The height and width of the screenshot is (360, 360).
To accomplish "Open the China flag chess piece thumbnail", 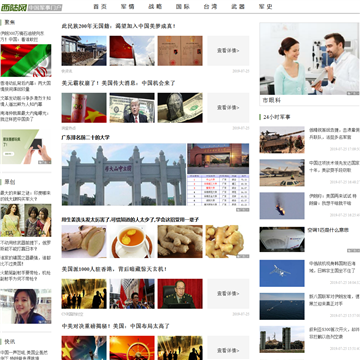I will [x=84, y=348].
